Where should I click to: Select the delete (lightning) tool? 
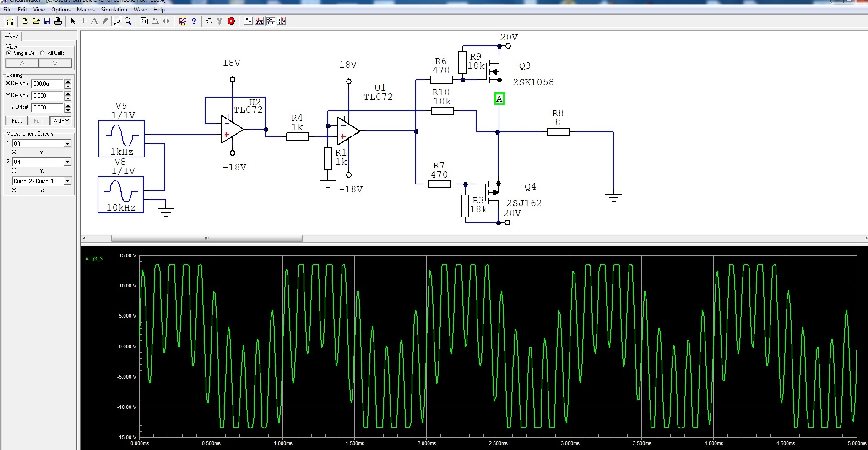(x=105, y=21)
